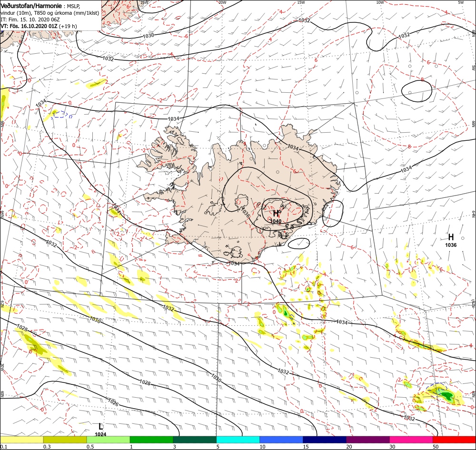Click the '1024' low pressure value
This screenshot has height=450, width=476.
[x=100, y=434]
